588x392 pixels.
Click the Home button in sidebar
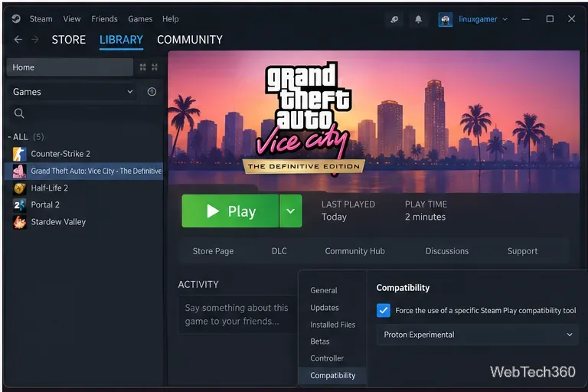[70, 67]
